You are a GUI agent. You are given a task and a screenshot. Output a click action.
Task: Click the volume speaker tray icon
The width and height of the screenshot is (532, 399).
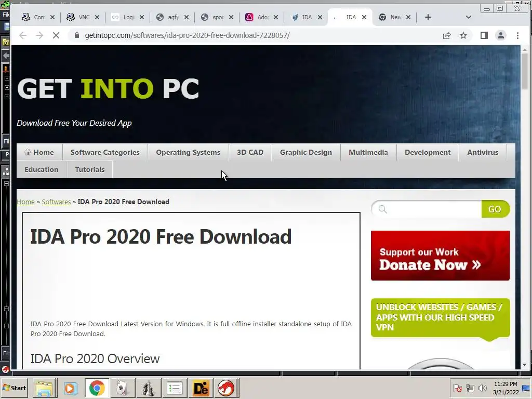click(x=482, y=388)
